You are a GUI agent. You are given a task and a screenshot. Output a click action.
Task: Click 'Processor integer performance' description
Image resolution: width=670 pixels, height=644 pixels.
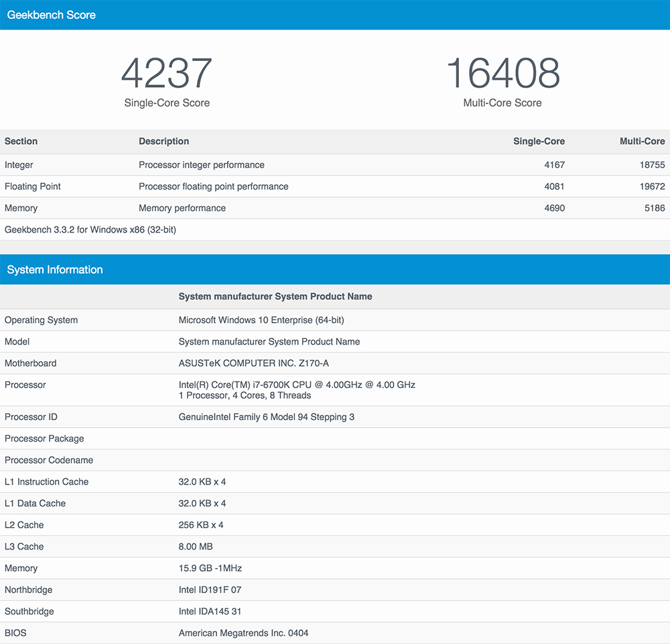click(x=202, y=165)
